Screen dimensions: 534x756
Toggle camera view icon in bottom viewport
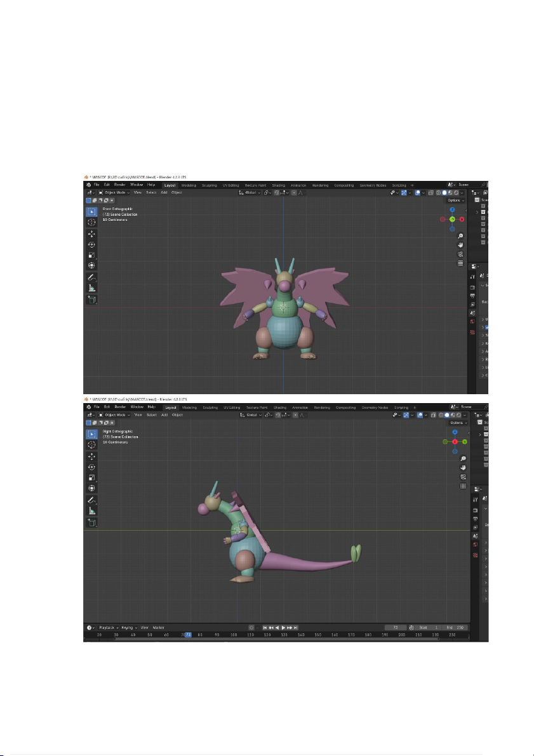pyautogui.click(x=463, y=477)
